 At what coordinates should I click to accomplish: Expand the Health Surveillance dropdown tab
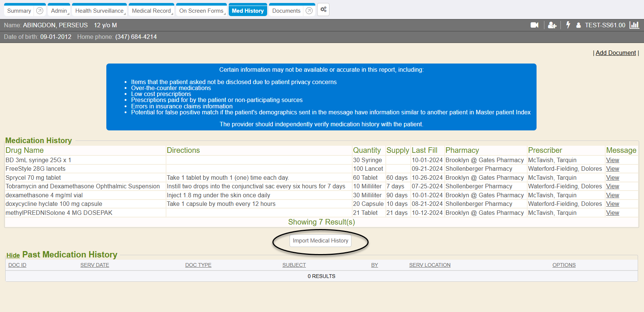coord(100,11)
